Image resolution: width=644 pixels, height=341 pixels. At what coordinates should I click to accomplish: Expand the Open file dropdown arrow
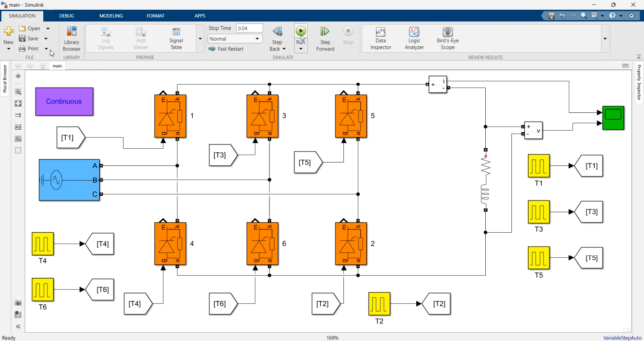click(x=48, y=28)
